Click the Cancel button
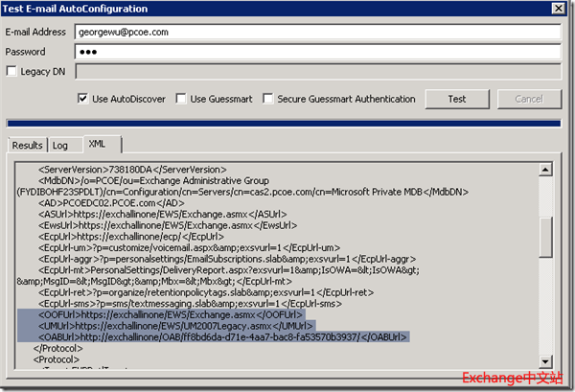The image size is (575, 392). coord(528,99)
